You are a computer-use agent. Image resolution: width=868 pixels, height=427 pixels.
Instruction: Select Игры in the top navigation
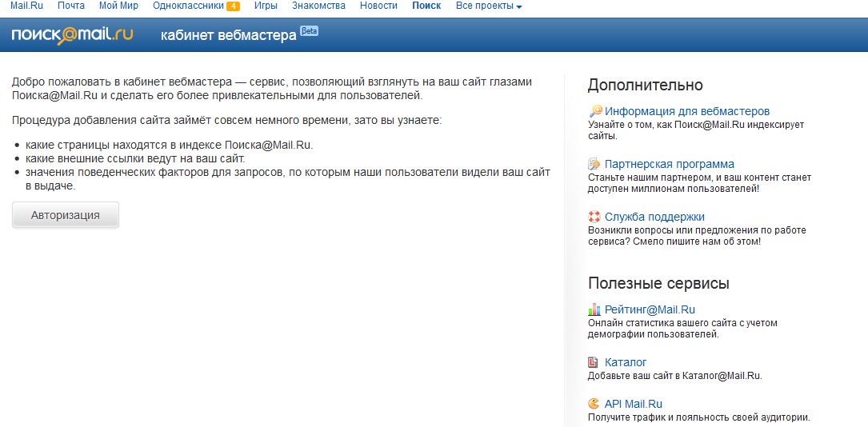(x=266, y=6)
